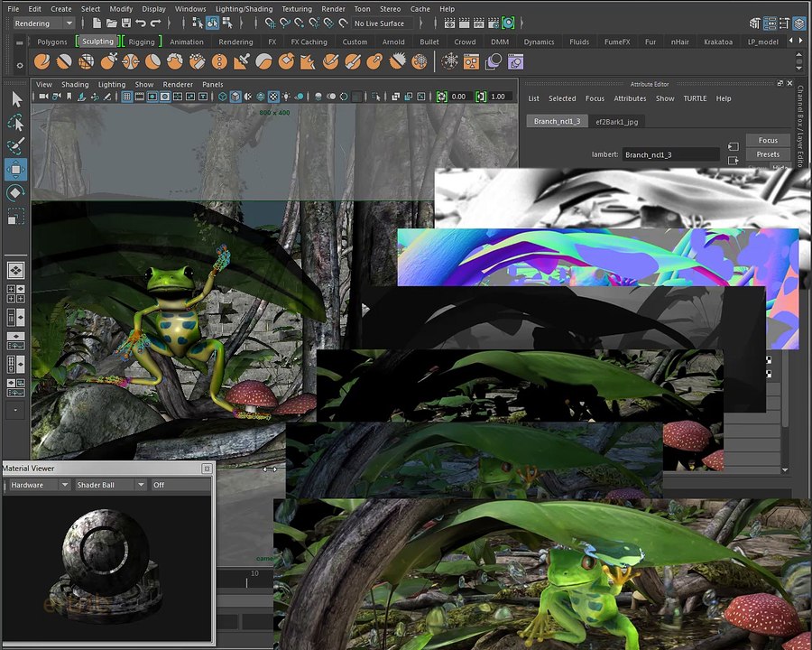The height and width of the screenshot is (650, 812).
Task: Choose the Paint Selection tool
Action: tap(16, 145)
